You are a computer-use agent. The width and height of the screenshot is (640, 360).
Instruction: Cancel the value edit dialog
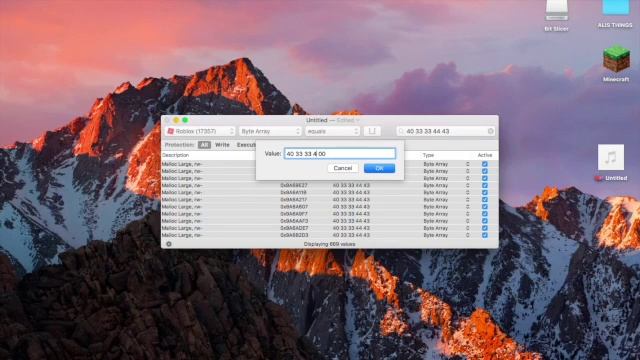click(x=342, y=168)
